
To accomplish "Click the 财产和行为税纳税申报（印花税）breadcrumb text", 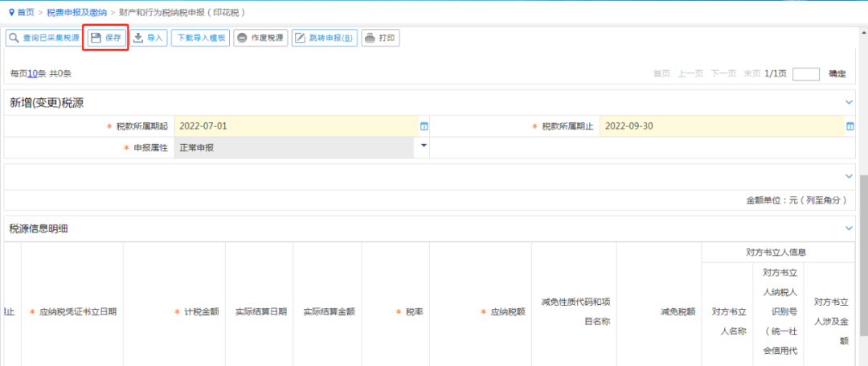I will pos(182,11).
